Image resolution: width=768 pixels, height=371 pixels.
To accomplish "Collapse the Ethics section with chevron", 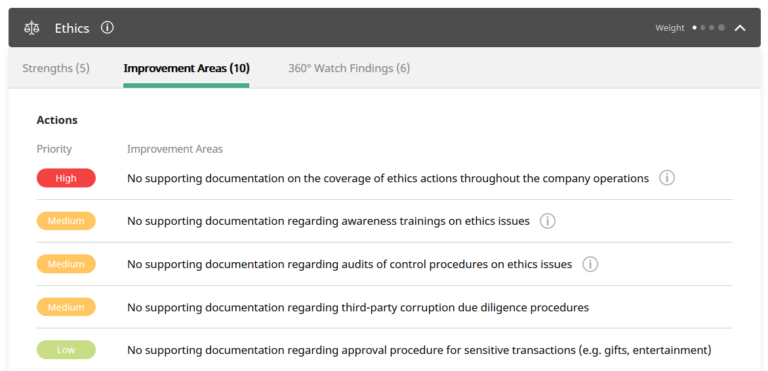I will click(740, 28).
